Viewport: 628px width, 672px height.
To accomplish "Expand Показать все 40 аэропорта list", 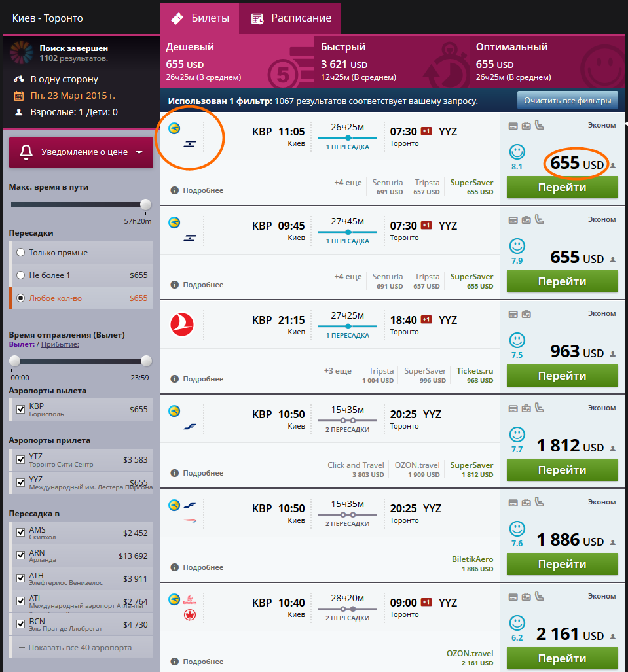I will click(x=75, y=647).
